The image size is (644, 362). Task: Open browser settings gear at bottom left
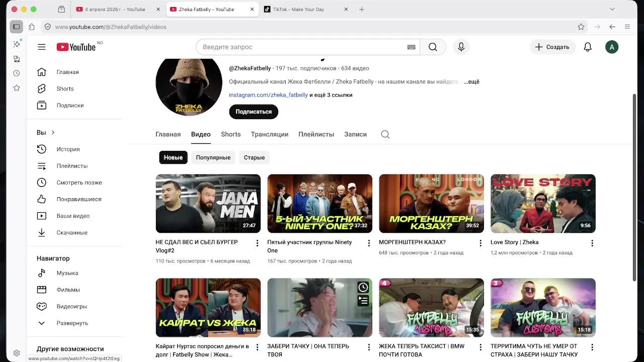pos(17,353)
